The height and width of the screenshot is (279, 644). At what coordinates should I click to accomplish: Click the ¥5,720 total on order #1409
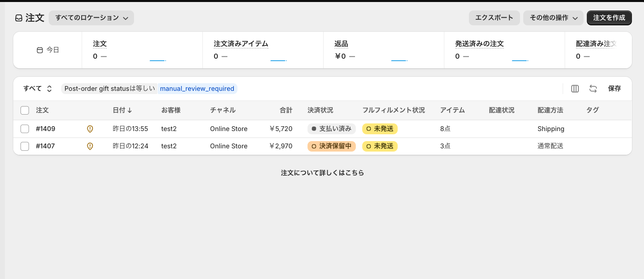click(281, 129)
